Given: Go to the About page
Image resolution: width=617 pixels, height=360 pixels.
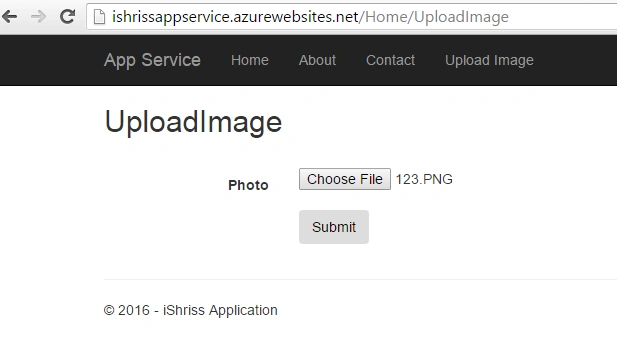Looking at the screenshot, I should pyautogui.click(x=317, y=60).
